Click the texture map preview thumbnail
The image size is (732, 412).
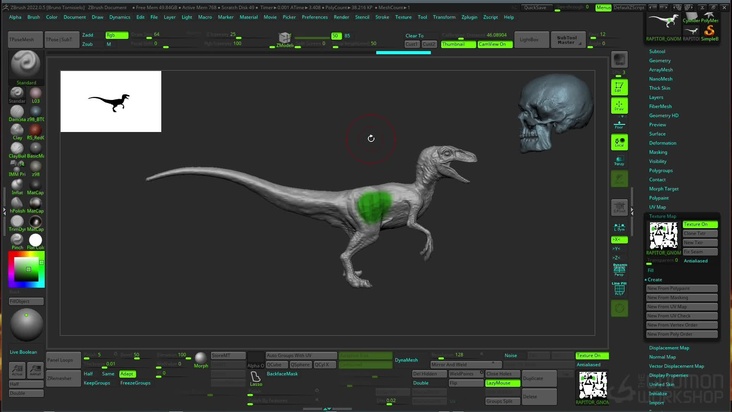663,236
